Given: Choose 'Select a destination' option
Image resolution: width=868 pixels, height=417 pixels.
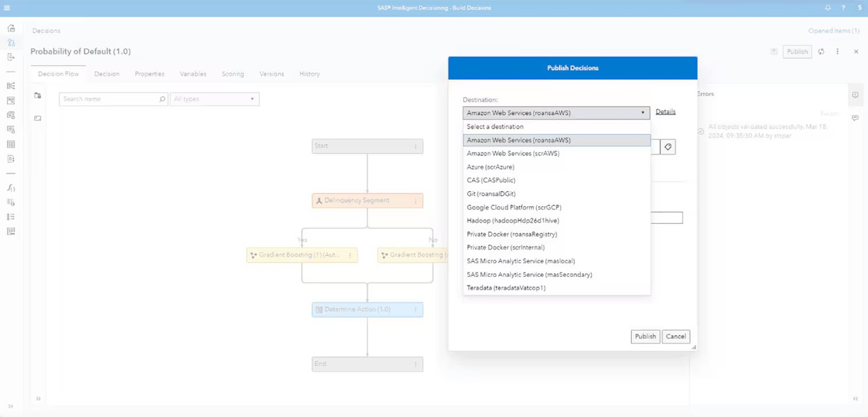Looking at the screenshot, I should 557,127.
